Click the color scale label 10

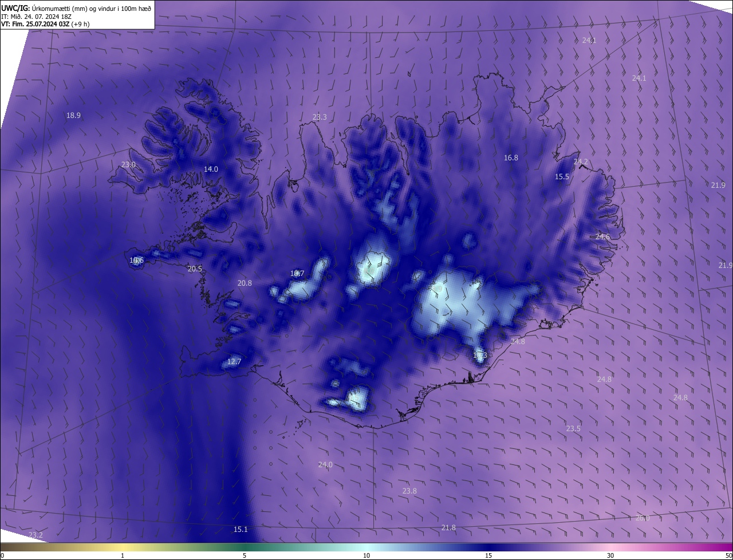366,555
